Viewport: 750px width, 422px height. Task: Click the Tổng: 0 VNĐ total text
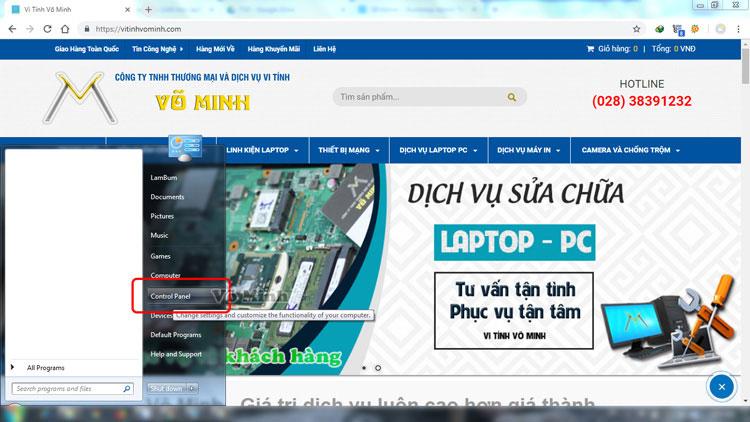[x=673, y=49]
